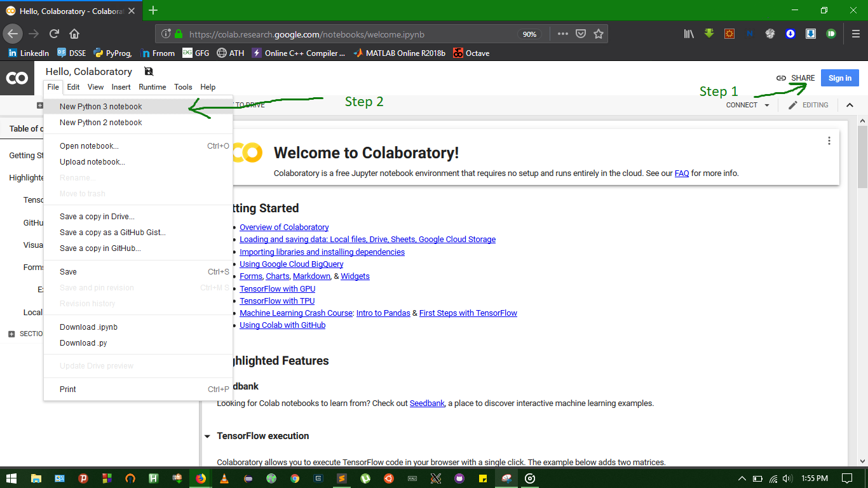Open the Runtime menu
868x488 pixels.
point(153,87)
